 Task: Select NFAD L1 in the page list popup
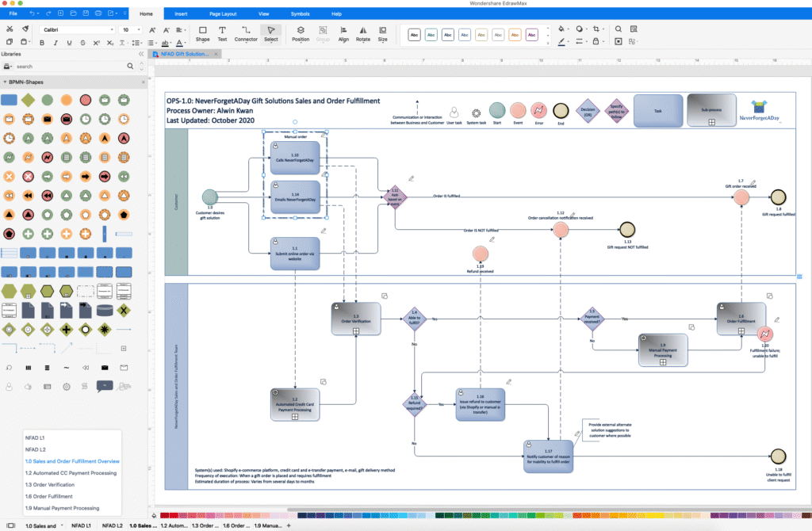click(x=36, y=437)
